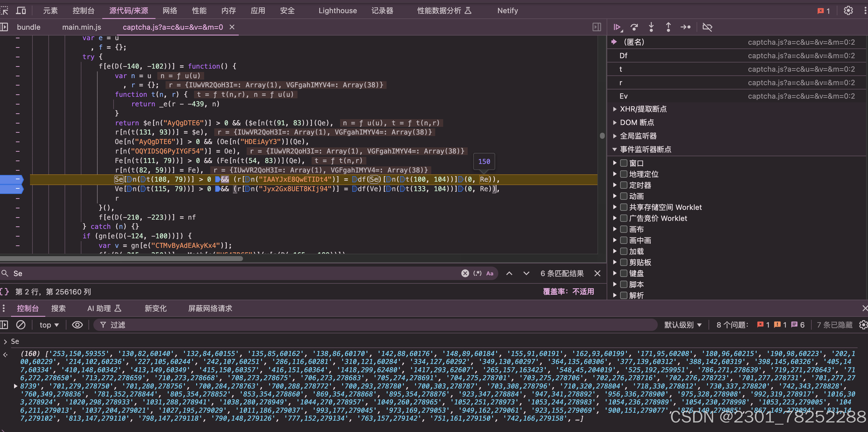Viewport: 868px width, 432px height.
Task: Select the Df call stack frame
Action: pyautogui.click(x=623, y=56)
